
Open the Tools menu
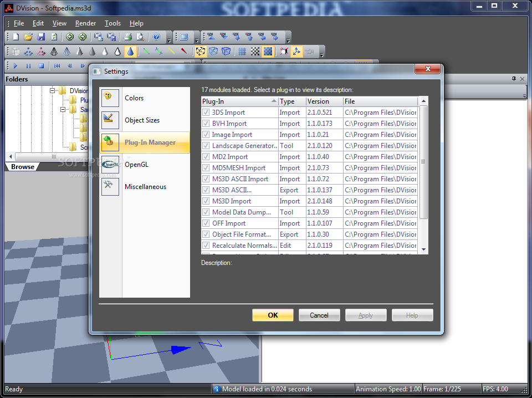tap(112, 23)
